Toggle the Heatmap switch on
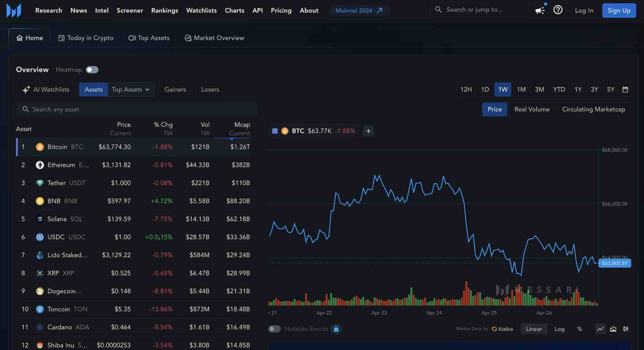Image resolution: width=644 pixels, height=350 pixels. click(x=92, y=69)
